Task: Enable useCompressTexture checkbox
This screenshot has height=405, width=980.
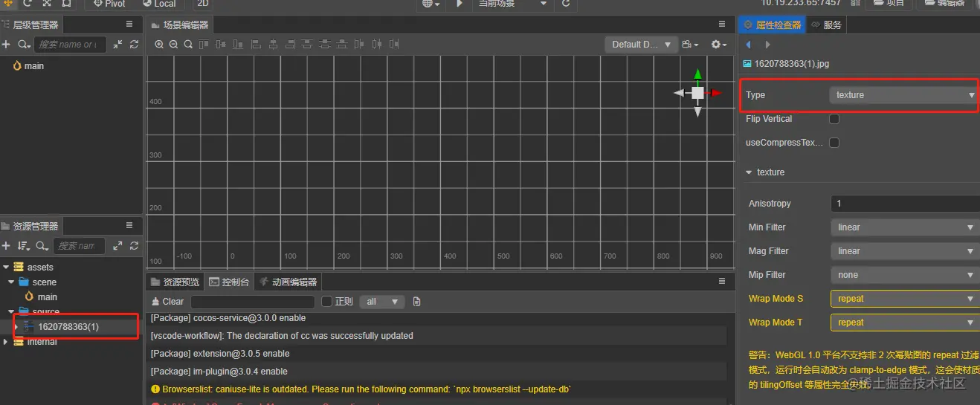Action: [834, 143]
